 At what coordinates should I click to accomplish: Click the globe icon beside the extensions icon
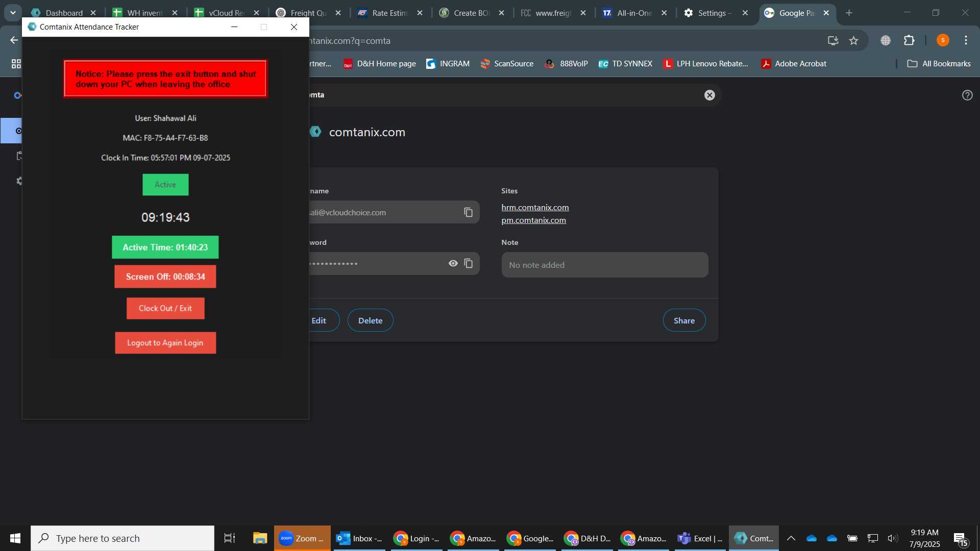click(x=886, y=40)
